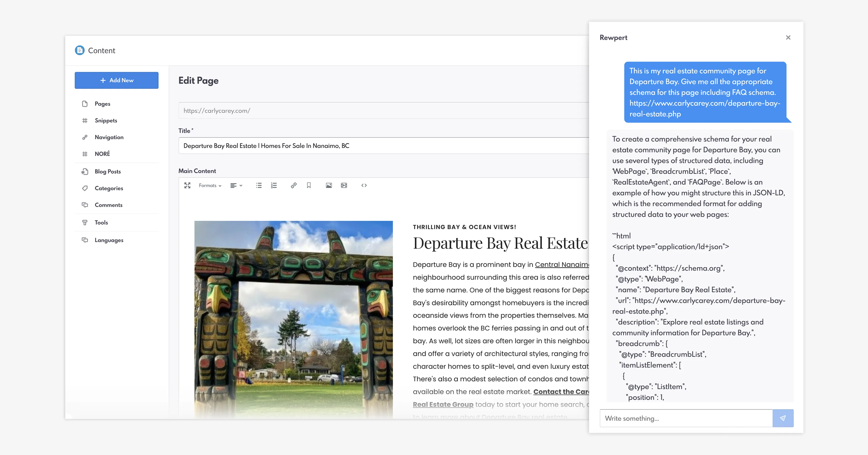Click the page URL field
The width and height of the screenshot is (868, 455).
tap(383, 110)
